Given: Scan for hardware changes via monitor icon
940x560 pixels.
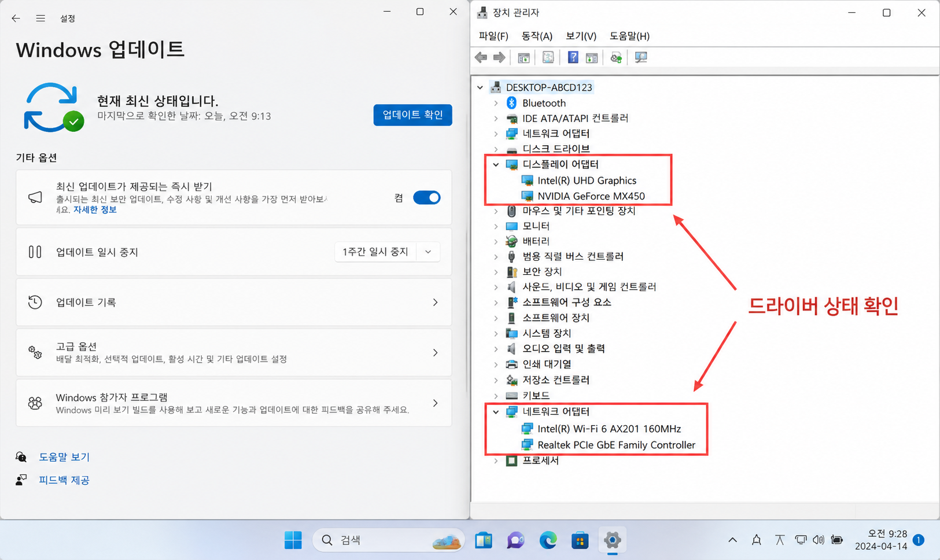Looking at the screenshot, I should coord(641,57).
